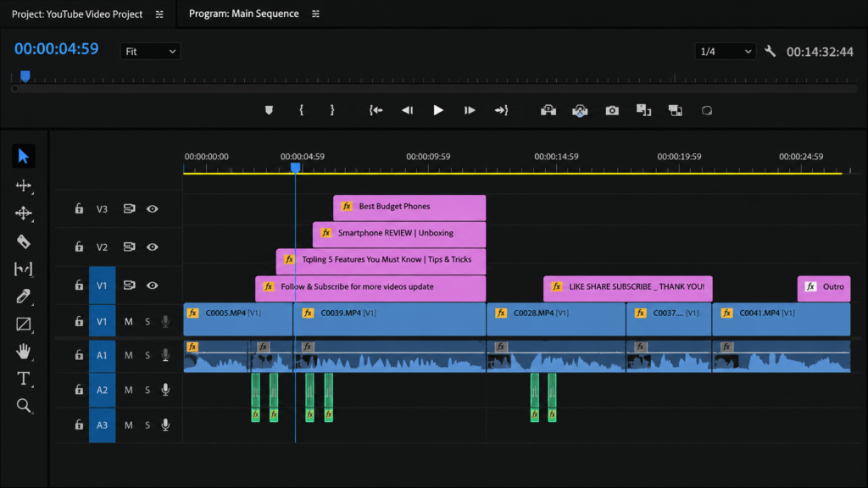
Task: Mute the A3 audio track
Action: pyautogui.click(x=129, y=425)
